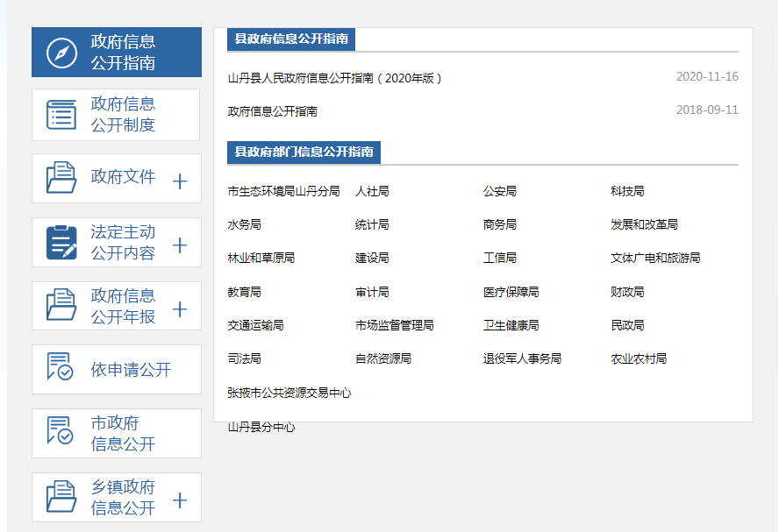Select 政府信息公开指南 sidebar item
779x532 pixels.
(x=117, y=52)
